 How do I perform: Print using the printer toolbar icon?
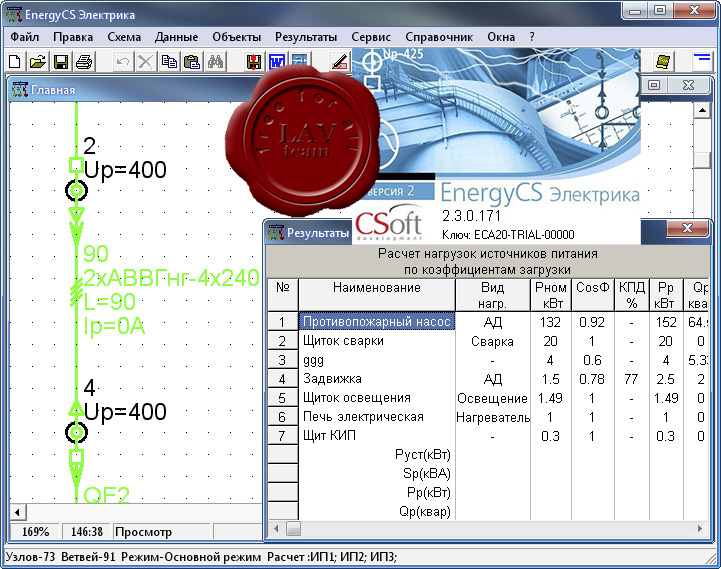click(84, 61)
